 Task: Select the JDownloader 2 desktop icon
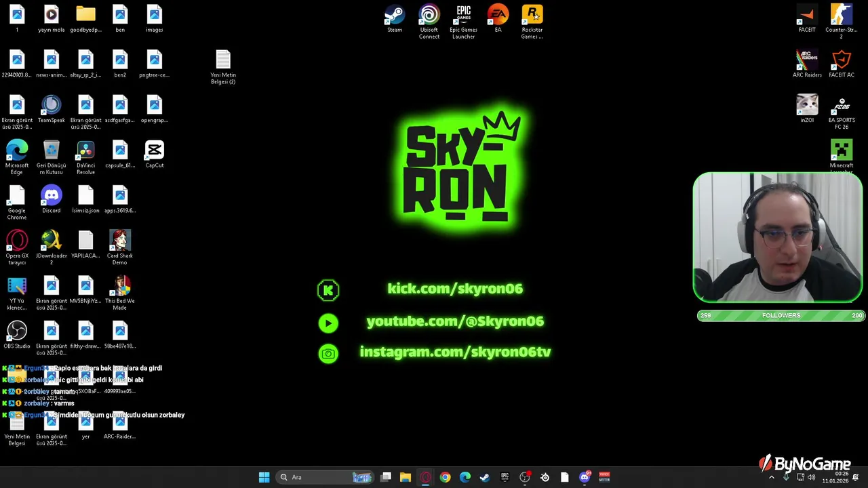pyautogui.click(x=52, y=248)
